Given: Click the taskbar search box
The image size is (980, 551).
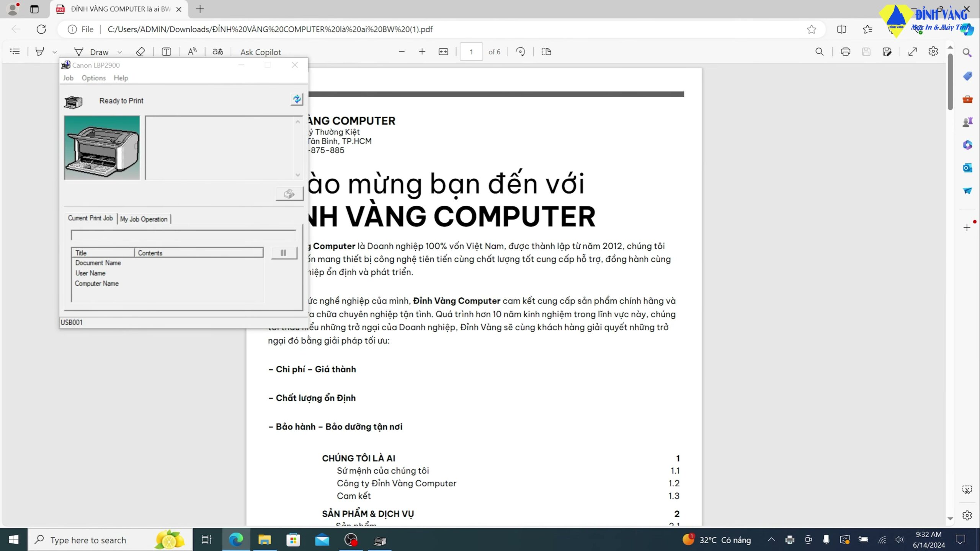Looking at the screenshot, I should (110, 540).
